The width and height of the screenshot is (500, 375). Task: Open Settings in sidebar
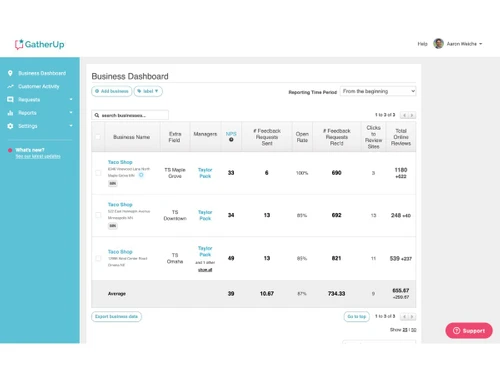click(x=28, y=126)
